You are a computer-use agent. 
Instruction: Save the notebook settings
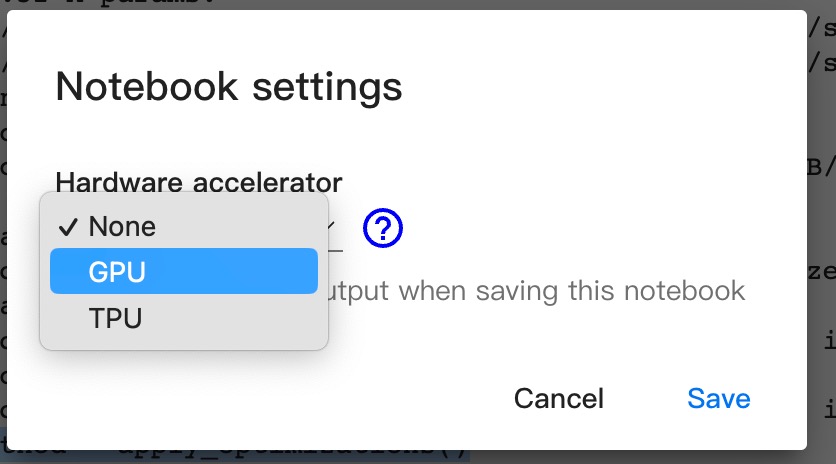coord(718,398)
